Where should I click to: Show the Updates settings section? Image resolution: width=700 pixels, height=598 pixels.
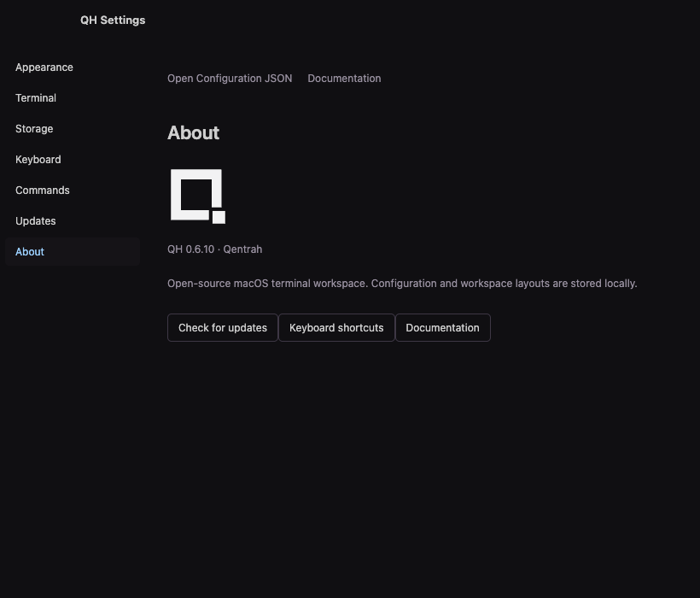pyautogui.click(x=73, y=221)
